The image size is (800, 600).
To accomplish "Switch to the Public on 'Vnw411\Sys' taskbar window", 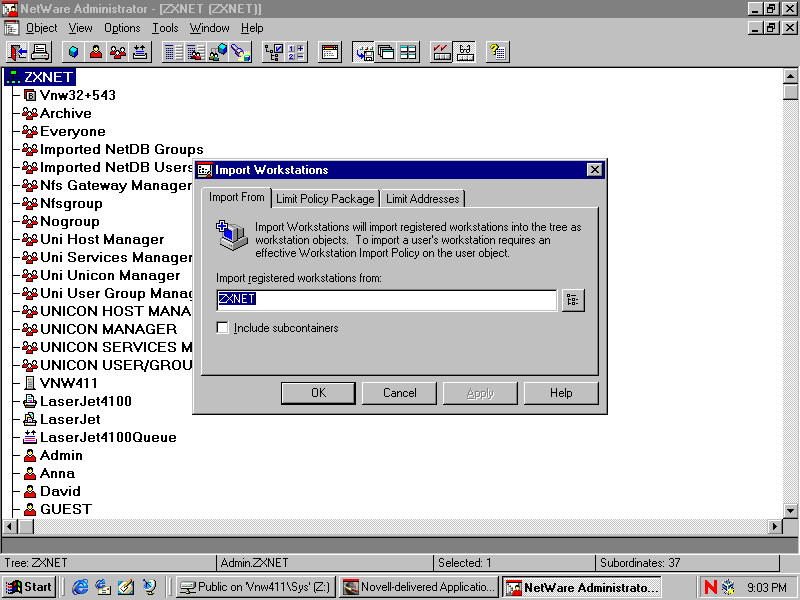I will click(x=256, y=587).
